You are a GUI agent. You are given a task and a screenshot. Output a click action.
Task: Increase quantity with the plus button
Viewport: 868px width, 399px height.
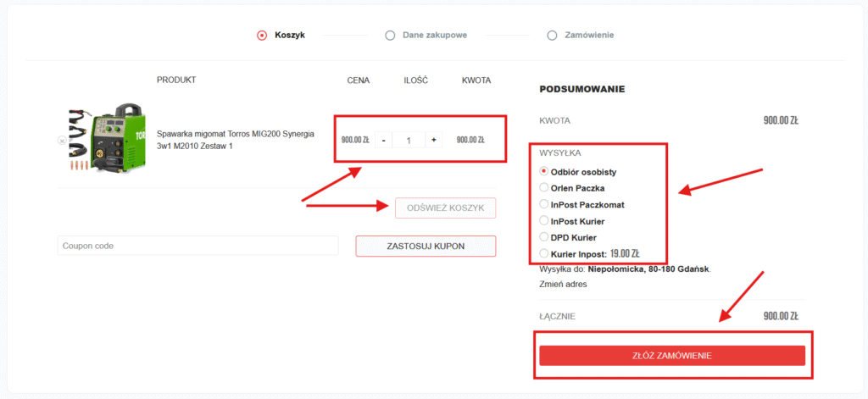[433, 140]
